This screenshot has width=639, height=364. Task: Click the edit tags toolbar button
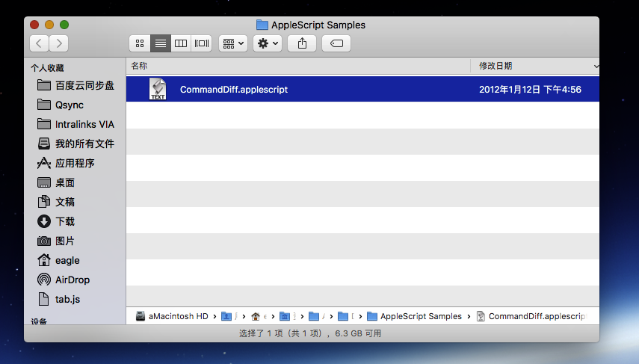coord(336,43)
